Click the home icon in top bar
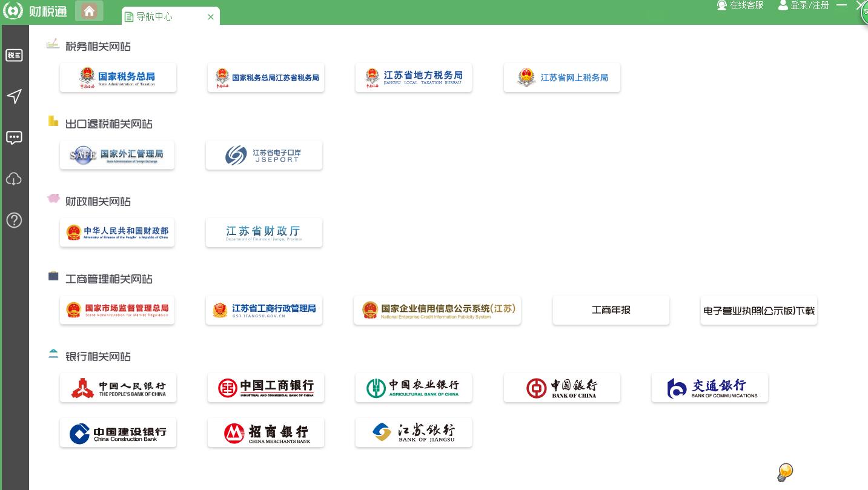This screenshot has height=490, width=868. click(x=89, y=11)
